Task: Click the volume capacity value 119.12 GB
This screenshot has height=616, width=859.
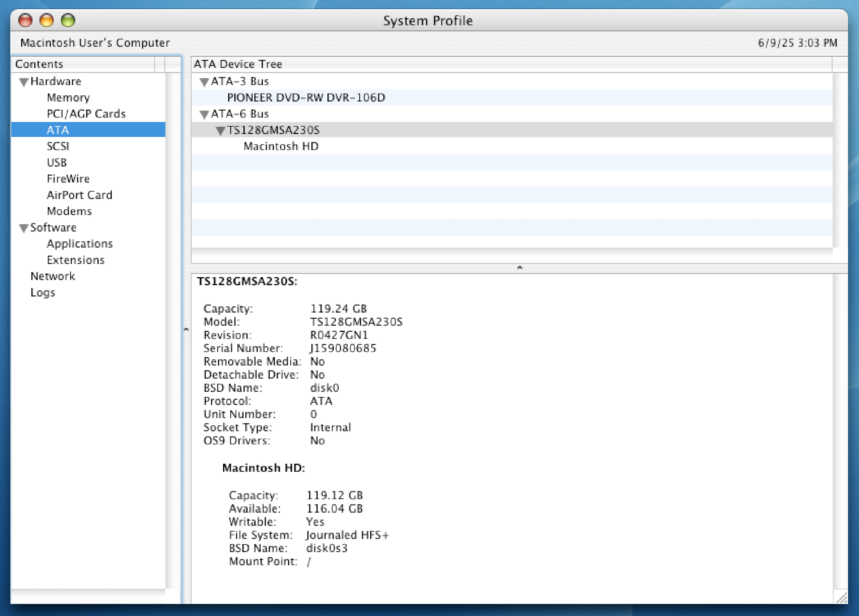Action: point(334,495)
